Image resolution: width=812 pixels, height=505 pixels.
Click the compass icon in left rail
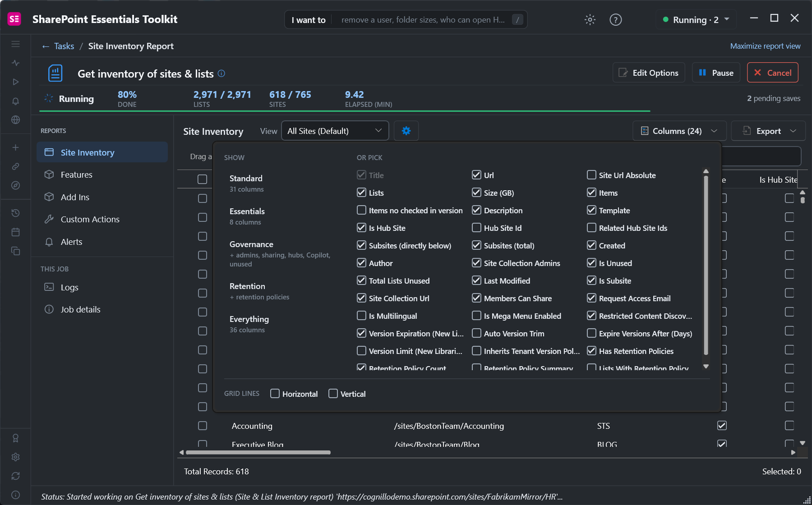[15, 185]
